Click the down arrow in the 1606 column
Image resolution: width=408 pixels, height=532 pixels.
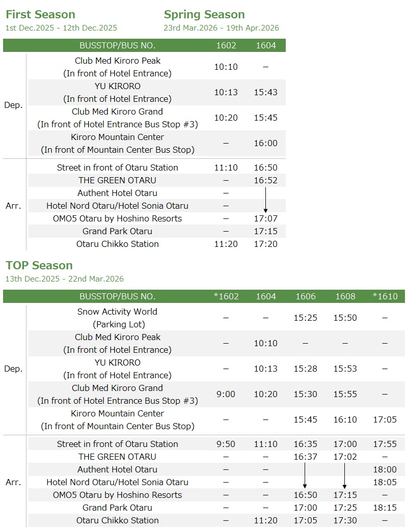pyautogui.click(x=305, y=475)
